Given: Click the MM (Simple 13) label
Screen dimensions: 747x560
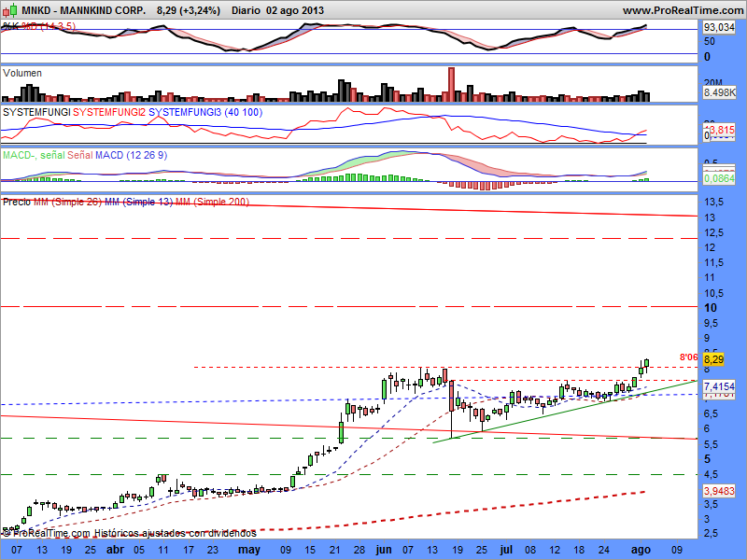Looking at the screenshot, I should (138, 202).
